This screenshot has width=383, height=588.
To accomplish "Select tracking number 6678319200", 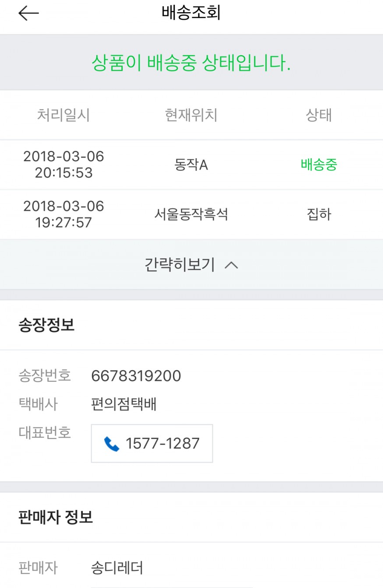I will pyautogui.click(x=136, y=376).
